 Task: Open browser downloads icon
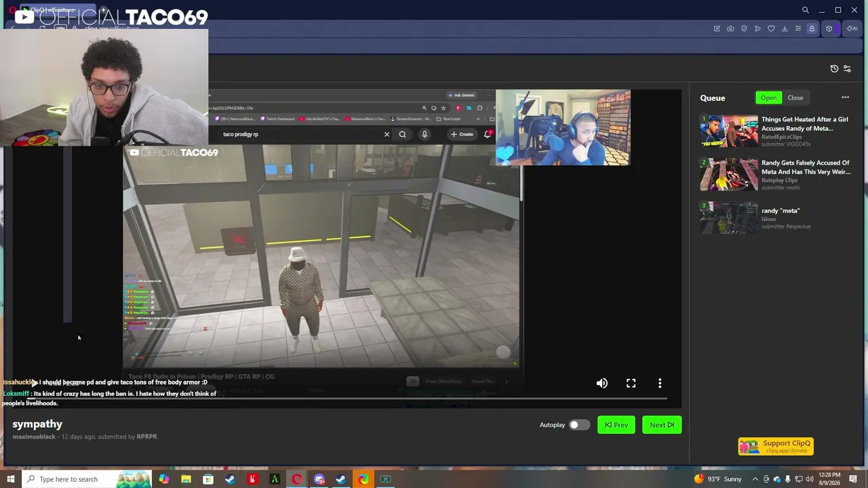coord(785,28)
